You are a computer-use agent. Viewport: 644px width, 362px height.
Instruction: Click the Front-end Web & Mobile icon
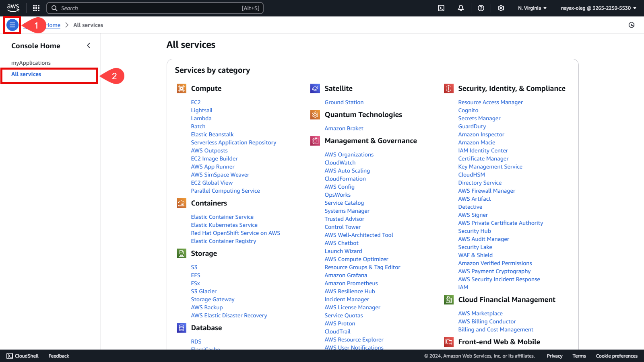[x=449, y=342]
